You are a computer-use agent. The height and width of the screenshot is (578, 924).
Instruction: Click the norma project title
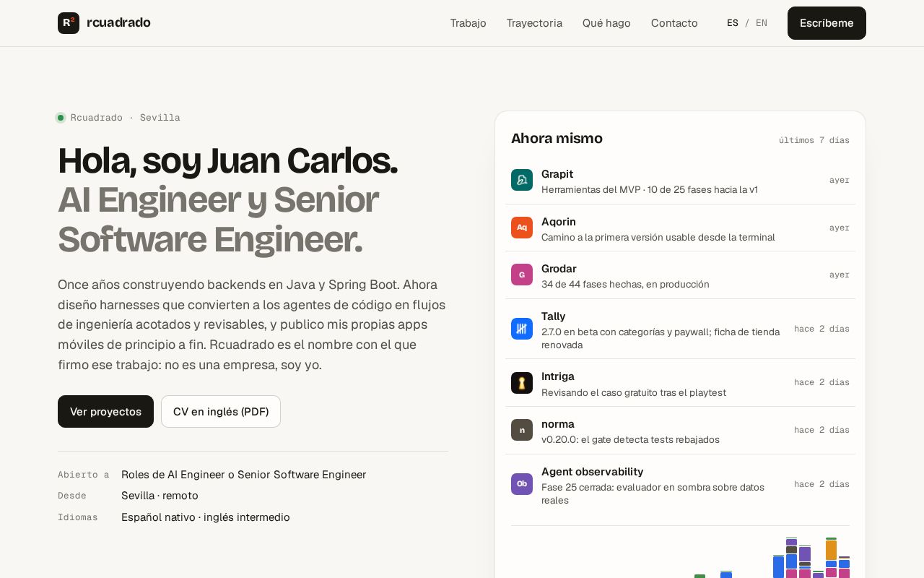pos(558,424)
